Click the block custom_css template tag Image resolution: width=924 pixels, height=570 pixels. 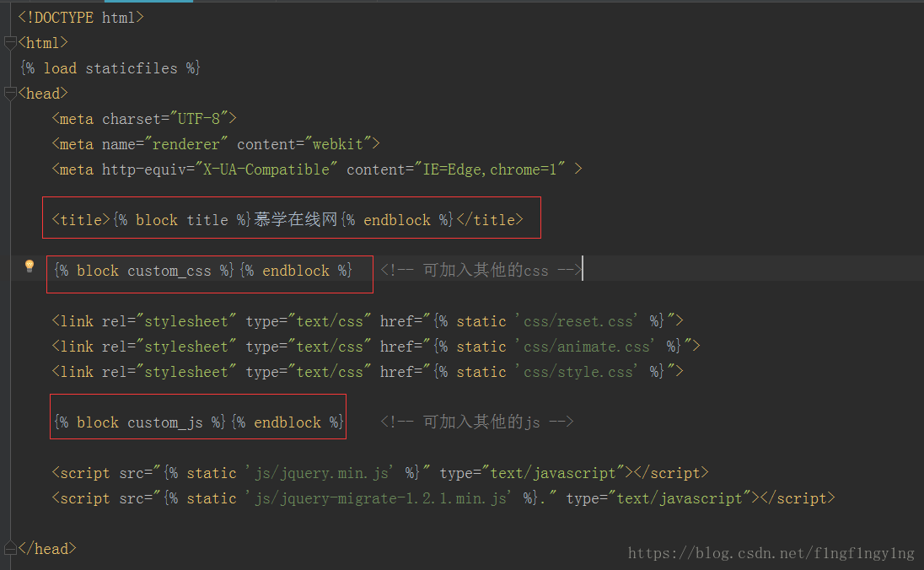(x=202, y=271)
